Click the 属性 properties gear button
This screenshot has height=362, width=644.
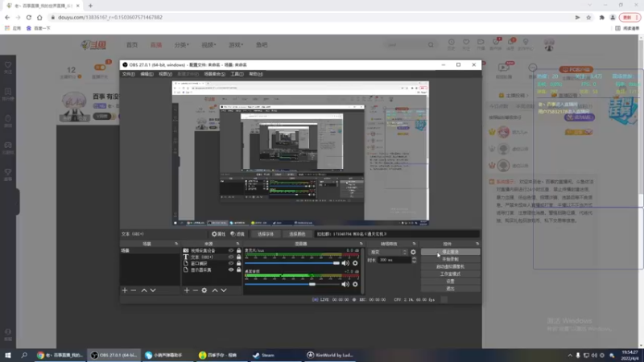(218, 234)
